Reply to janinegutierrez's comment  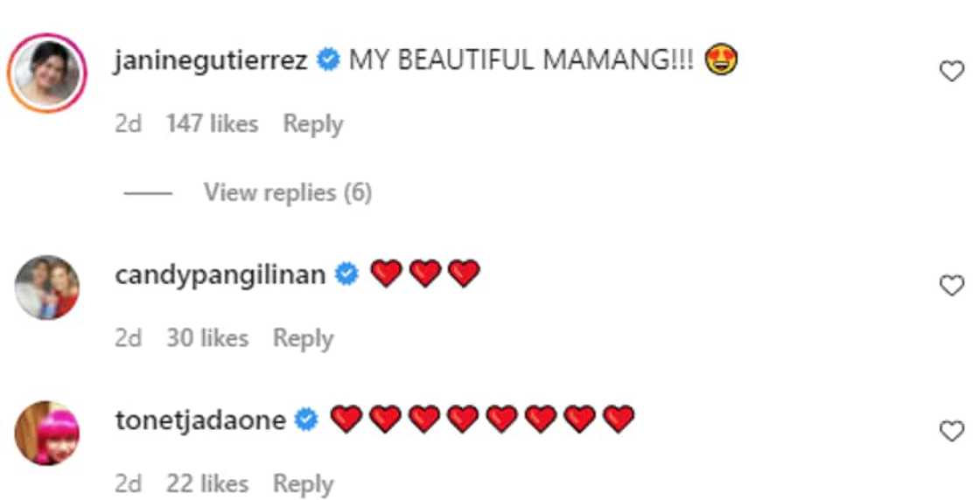pyautogui.click(x=312, y=124)
